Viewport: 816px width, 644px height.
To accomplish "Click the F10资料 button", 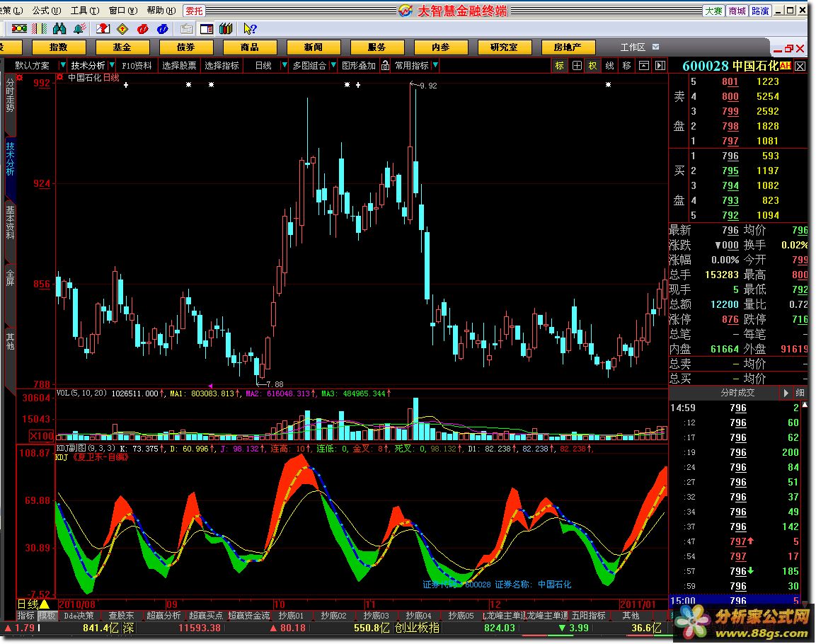I will 137,66.
